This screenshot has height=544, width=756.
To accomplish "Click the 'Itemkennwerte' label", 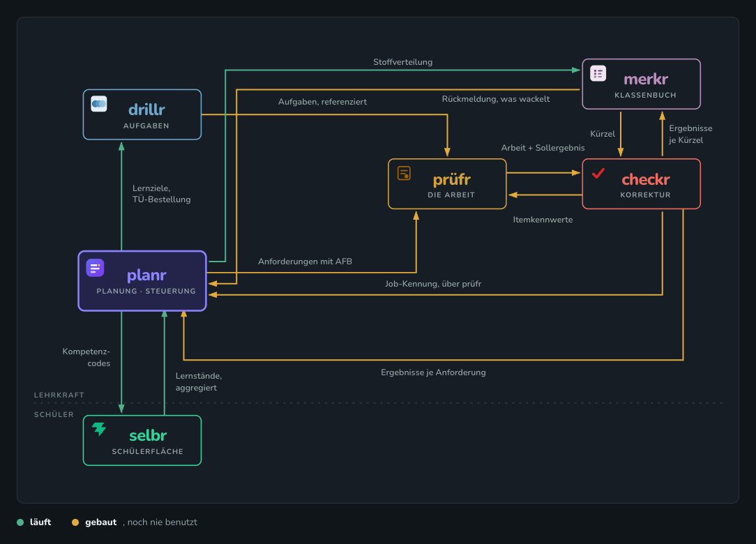I will tap(543, 220).
